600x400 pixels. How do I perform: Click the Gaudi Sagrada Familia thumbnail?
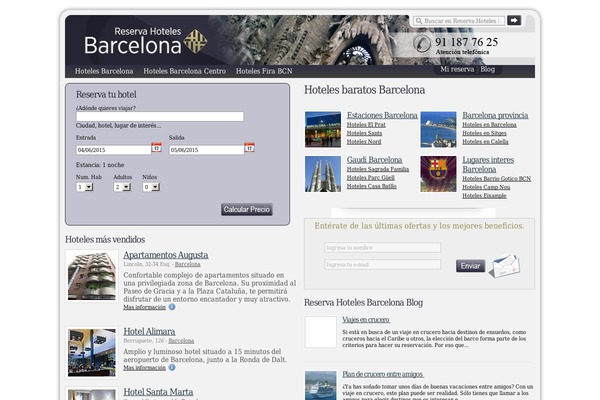(323, 174)
